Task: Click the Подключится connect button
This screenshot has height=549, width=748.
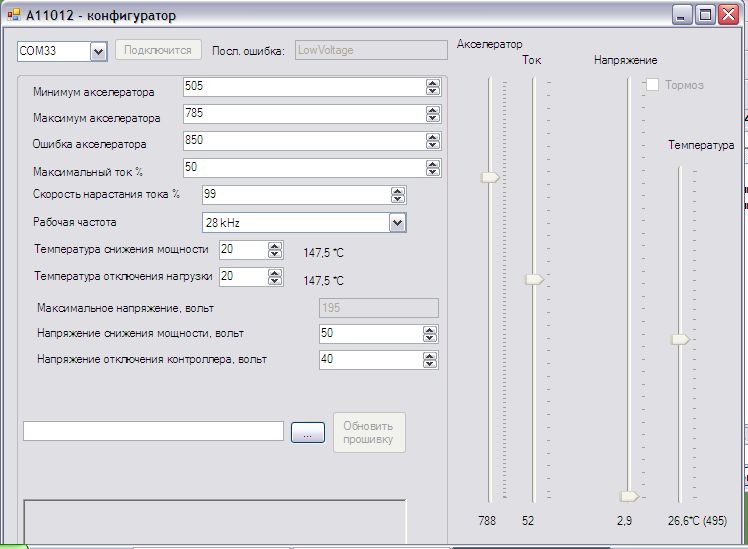Action: tap(158, 50)
